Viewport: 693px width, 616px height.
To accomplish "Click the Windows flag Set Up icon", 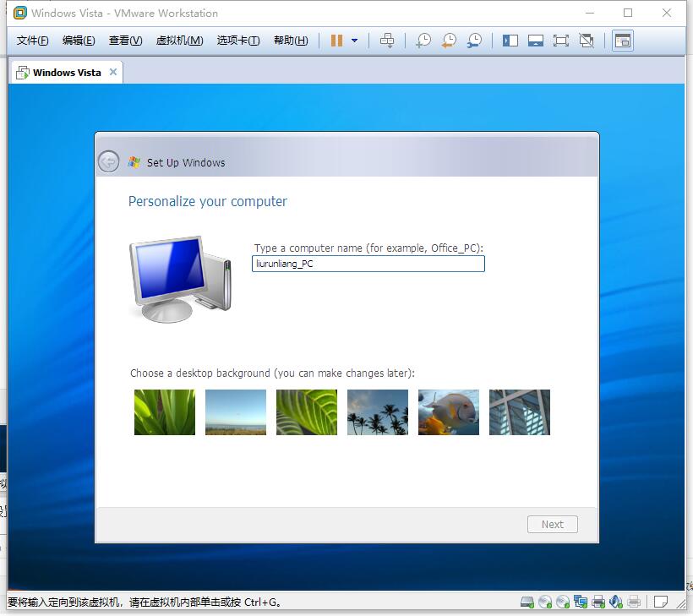I will click(x=134, y=162).
